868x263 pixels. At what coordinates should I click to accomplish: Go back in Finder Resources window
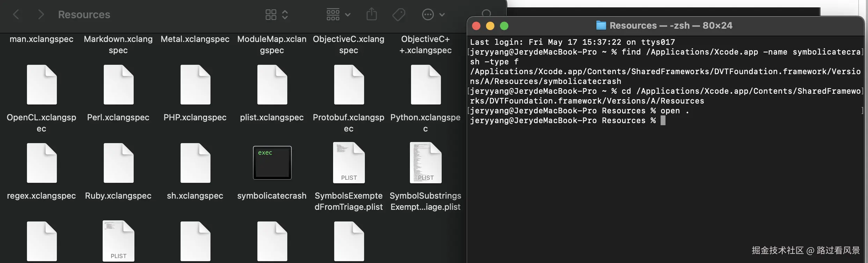point(16,15)
